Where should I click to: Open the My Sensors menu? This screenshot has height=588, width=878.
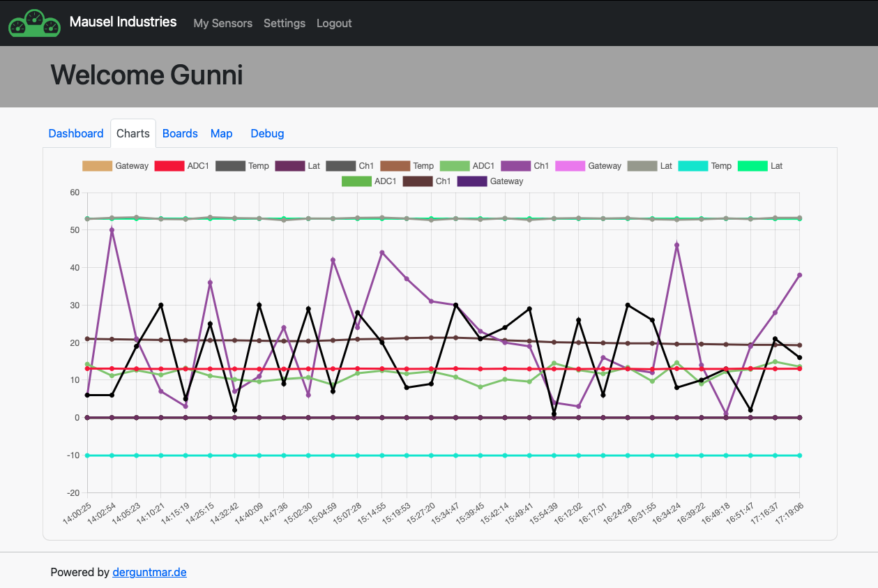point(223,23)
